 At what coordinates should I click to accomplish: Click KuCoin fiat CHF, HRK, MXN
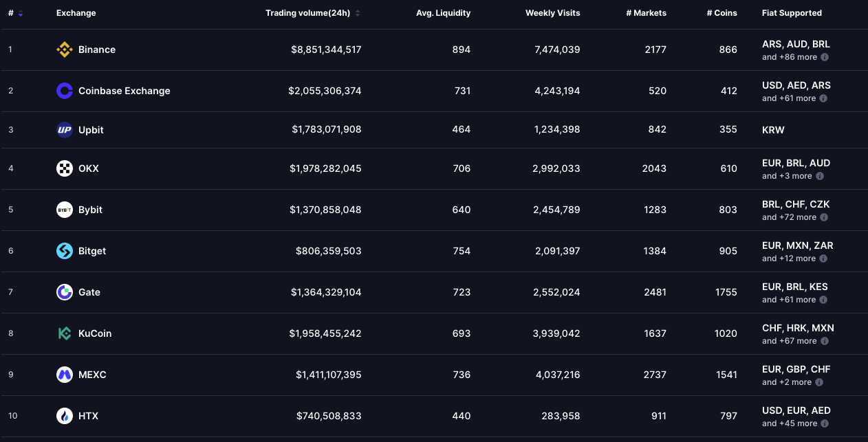pos(798,328)
